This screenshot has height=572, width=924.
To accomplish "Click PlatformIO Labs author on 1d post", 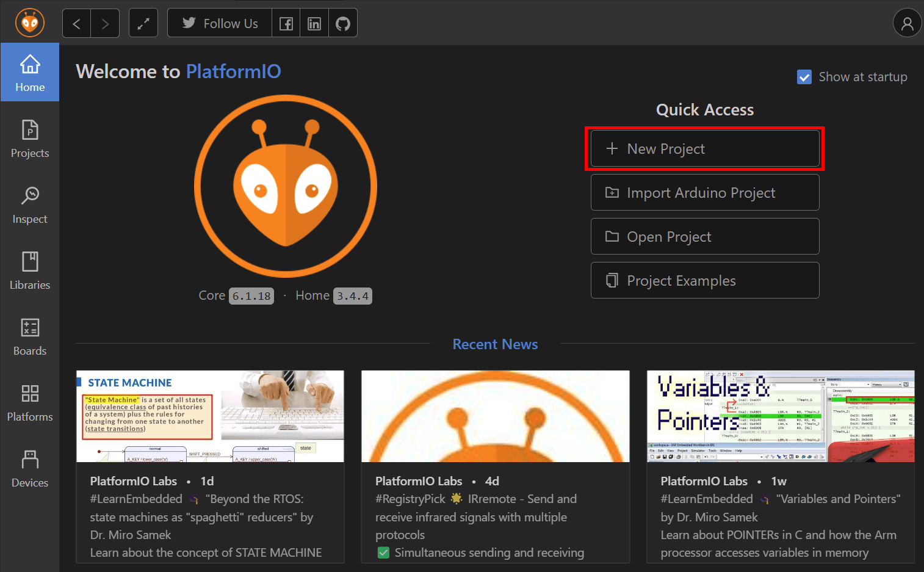I will [x=134, y=481].
